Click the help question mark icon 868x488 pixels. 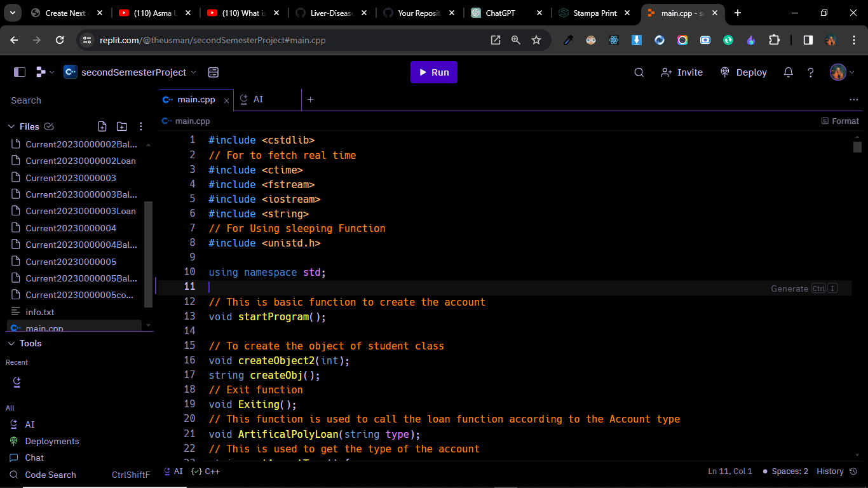(811, 72)
